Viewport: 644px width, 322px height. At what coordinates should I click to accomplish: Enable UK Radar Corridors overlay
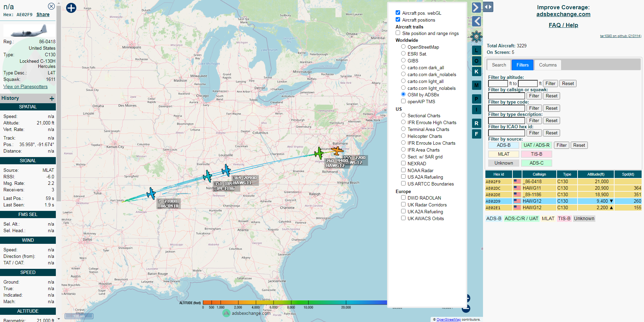pyautogui.click(x=403, y=204)
